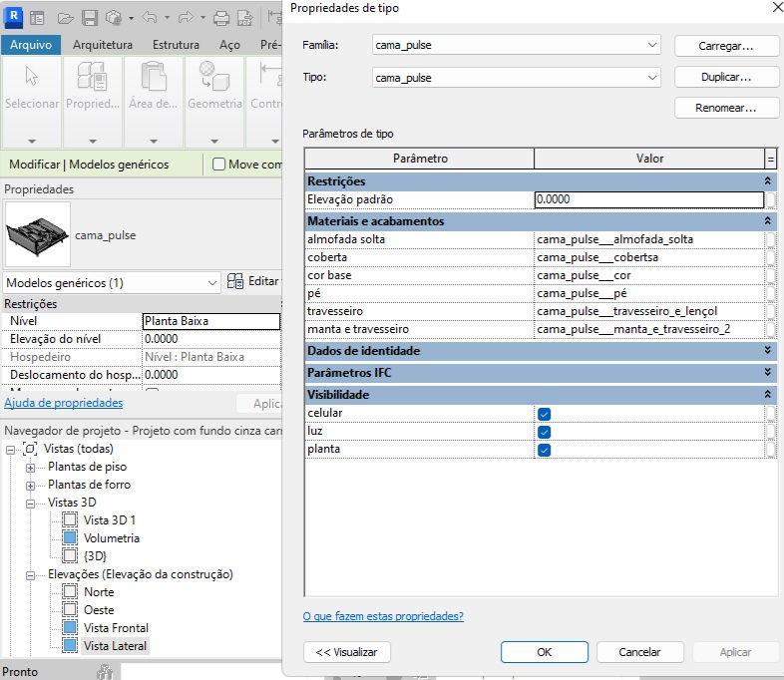Click the toolbar icon next to the Revit logo

point(37,19)
